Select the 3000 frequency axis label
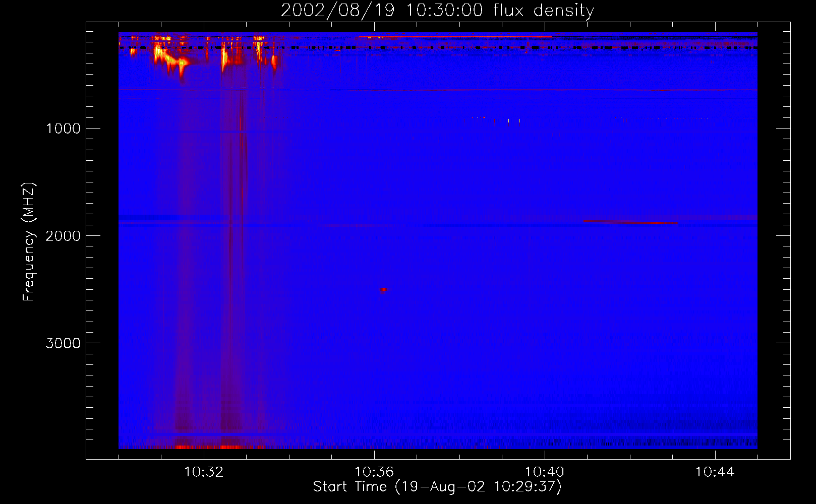816x504 pixels. [x=63, y=343]
